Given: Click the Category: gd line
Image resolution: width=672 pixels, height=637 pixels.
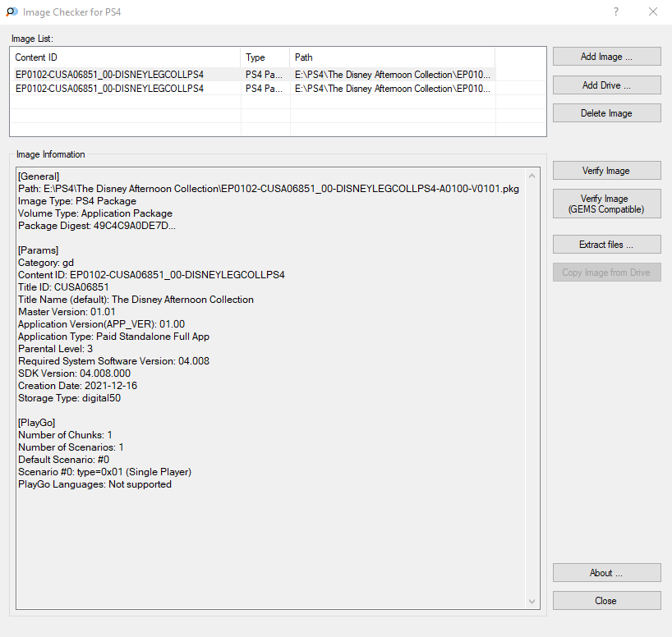Looking at the screenshot, I should (46, 263).
